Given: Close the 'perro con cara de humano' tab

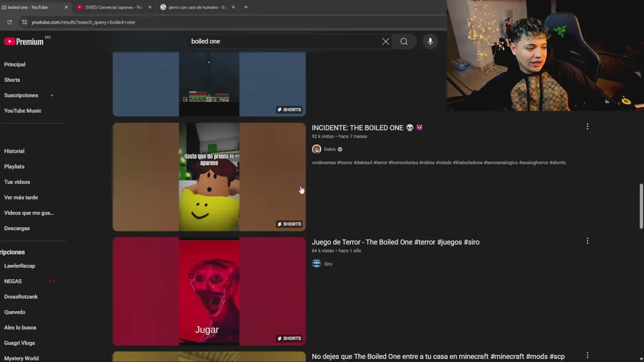Looking at the screenshot, I should point(233,7).
